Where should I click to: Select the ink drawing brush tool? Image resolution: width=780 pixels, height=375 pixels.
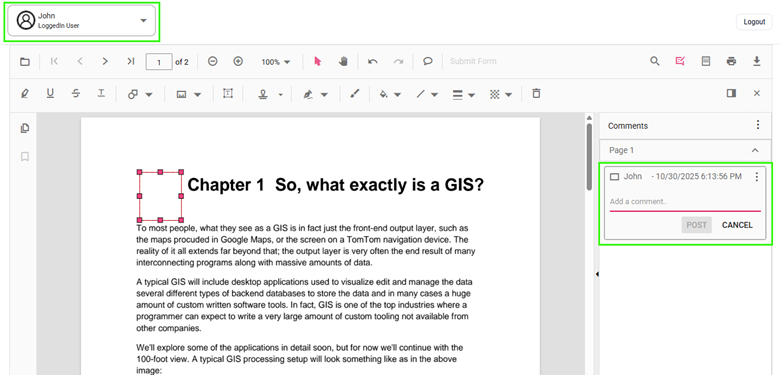tap(354, 94)
